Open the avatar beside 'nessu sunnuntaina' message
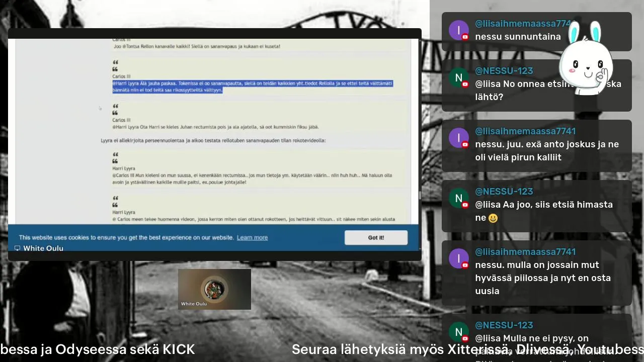The width and height of the screenshot is (644, 362). (459, 30)
